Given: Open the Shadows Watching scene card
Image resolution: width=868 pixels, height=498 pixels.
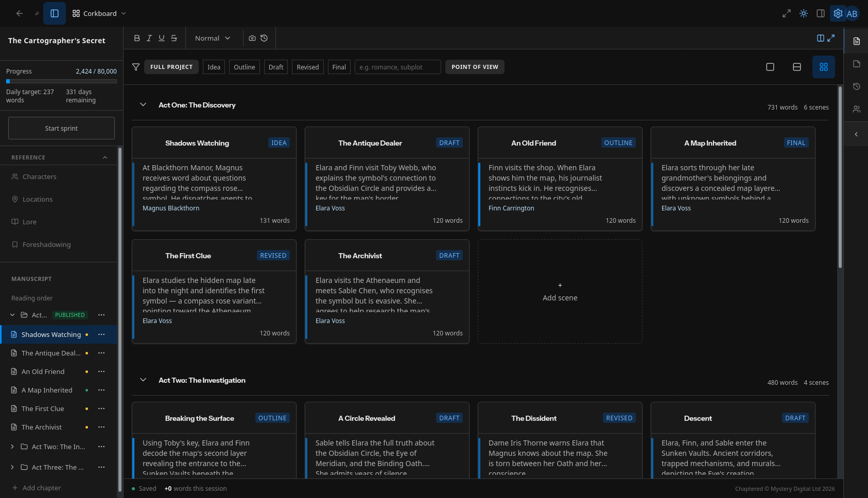Looking at the screenshot, I should (x=214, y=179).
